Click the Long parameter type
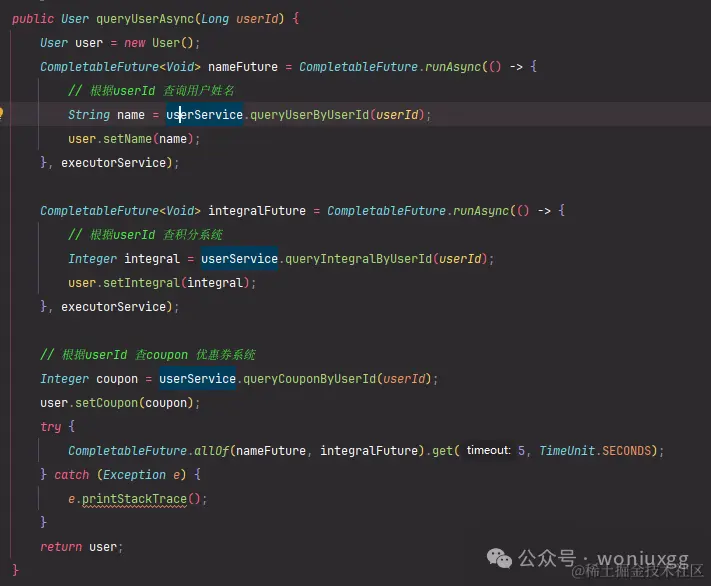The image size is (711, 586). pyautogui.click(x=215, y=19)
